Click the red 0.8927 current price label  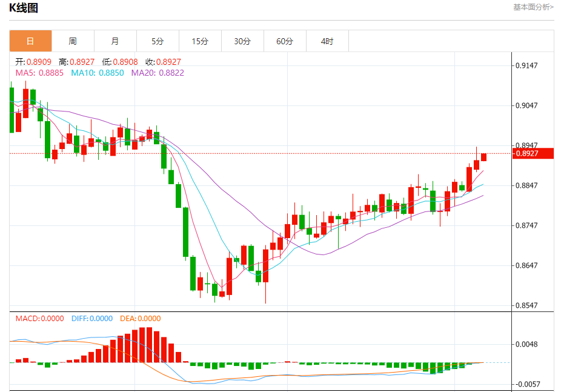coord(533,153)
